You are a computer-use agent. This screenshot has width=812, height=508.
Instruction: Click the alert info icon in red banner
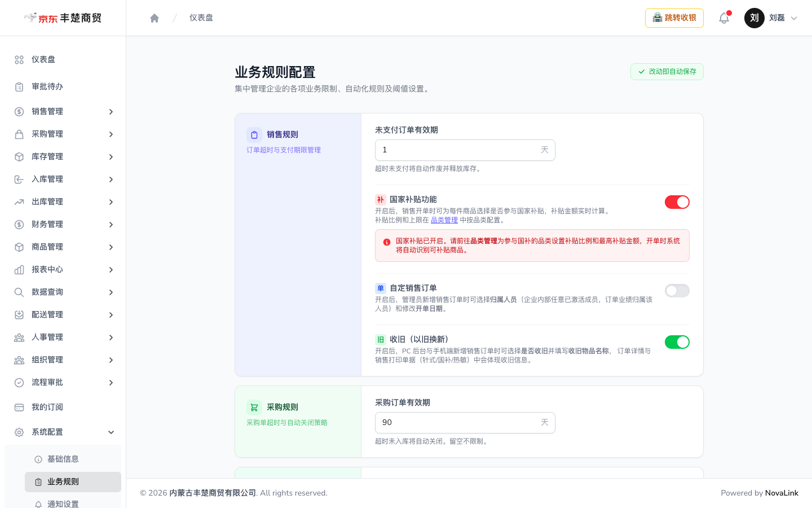pyautogui.click(x=387, y=242)
